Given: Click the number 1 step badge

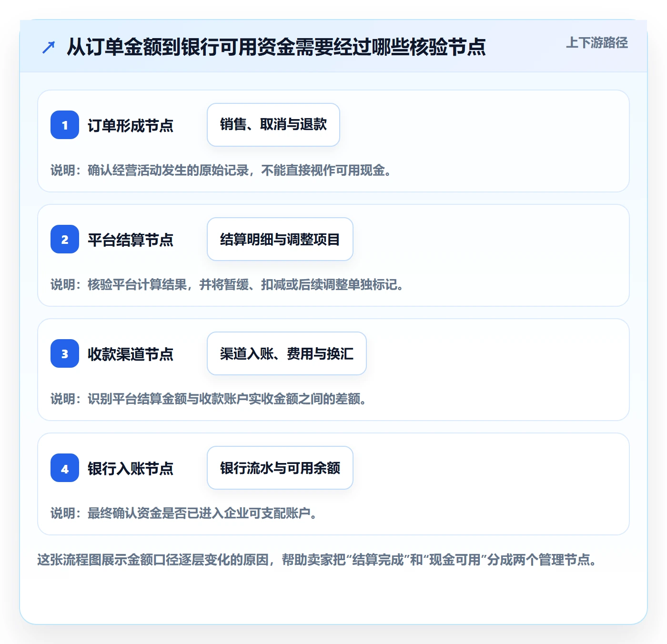Looking at the screenshot, I should coord(65,125).
